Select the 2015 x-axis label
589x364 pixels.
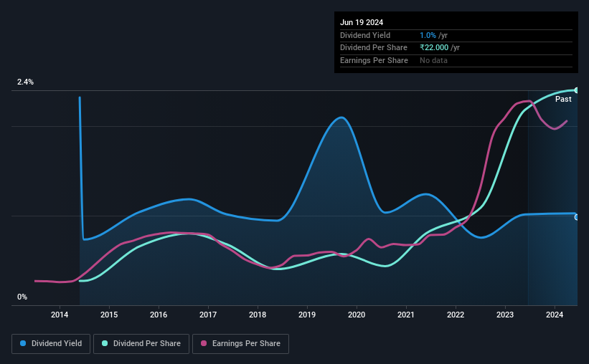coord(109,315)
